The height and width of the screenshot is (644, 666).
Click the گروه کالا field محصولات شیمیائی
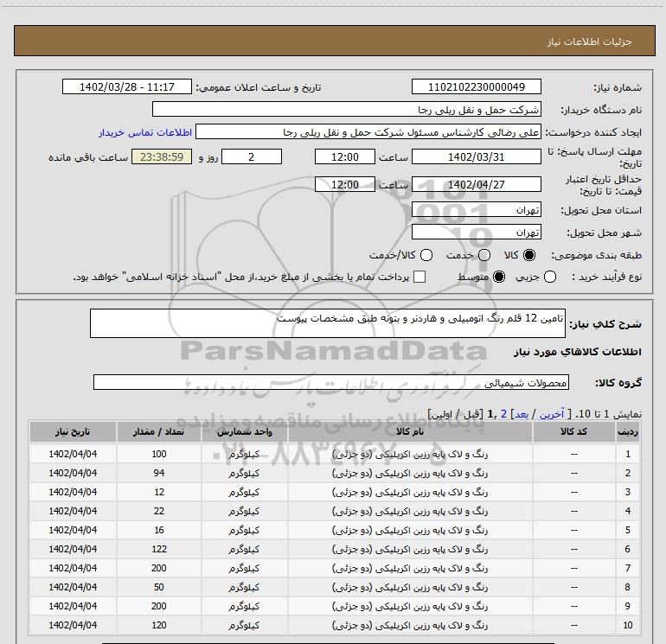coord(331,382)
